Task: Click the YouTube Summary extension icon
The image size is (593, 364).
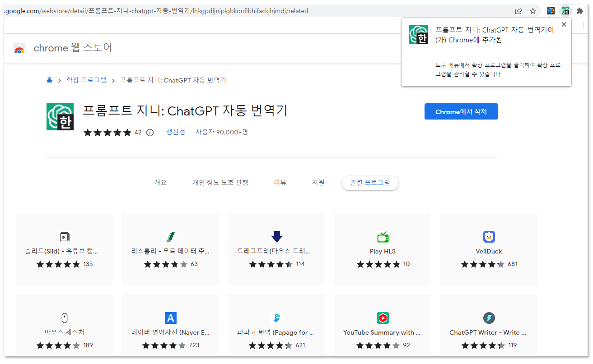Action: [383, 318]
